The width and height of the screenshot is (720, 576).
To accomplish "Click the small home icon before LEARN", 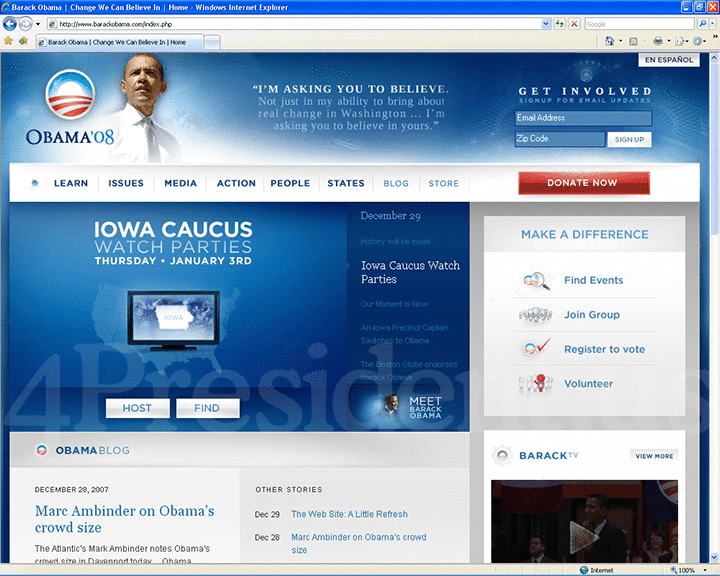I will tap(34, 183).
